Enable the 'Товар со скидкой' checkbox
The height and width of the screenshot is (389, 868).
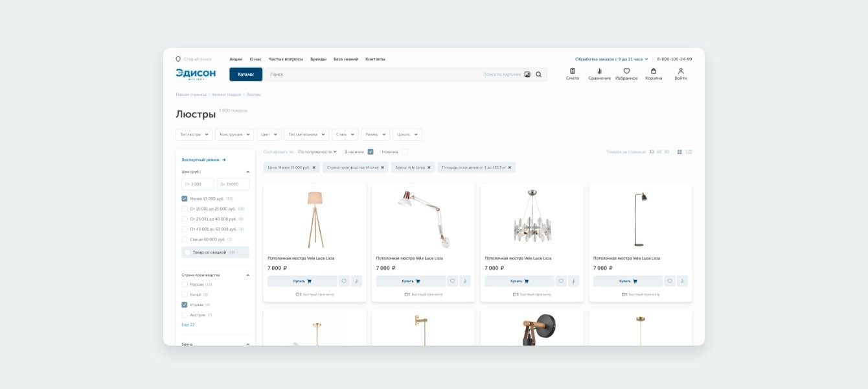187,252
